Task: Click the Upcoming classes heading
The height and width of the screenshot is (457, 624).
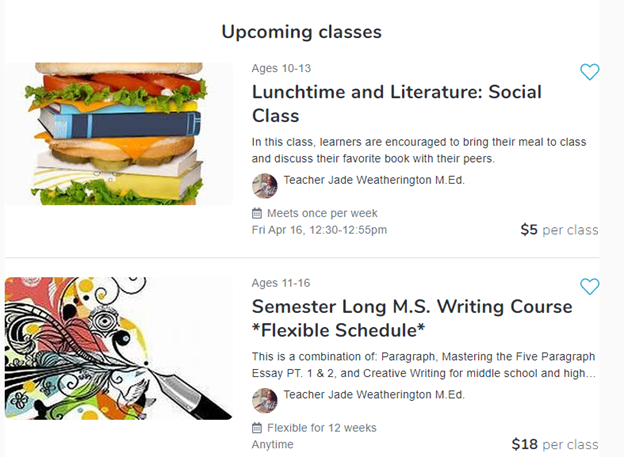Action: point(301,32)
